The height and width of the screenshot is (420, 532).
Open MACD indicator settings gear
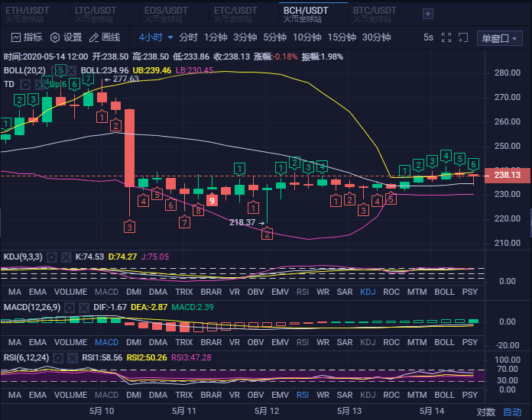69,308
